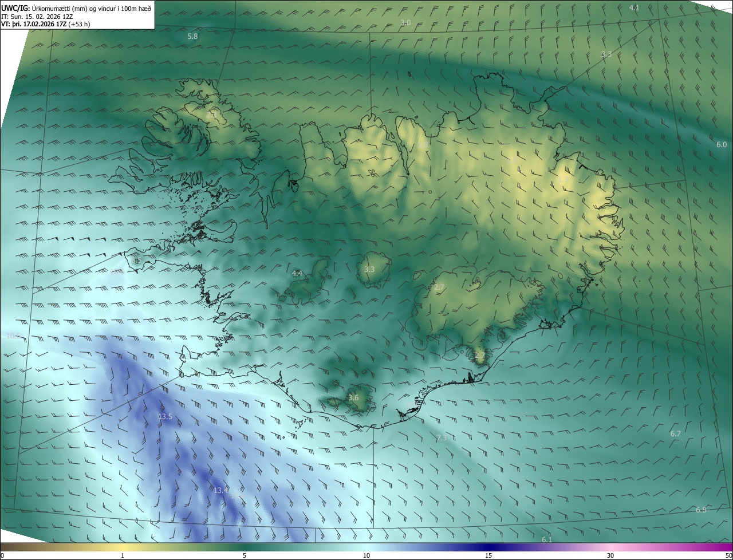The width and height of the screenshot is (733, 560).
Task: Click the 5.8 value label on the map
Action: [192, 36]
